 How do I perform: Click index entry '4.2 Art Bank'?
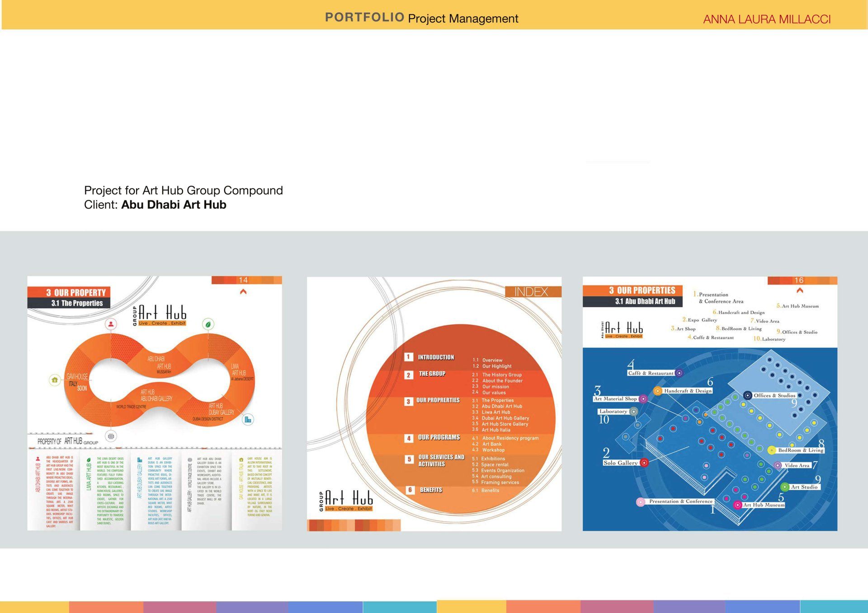[487, 444]
